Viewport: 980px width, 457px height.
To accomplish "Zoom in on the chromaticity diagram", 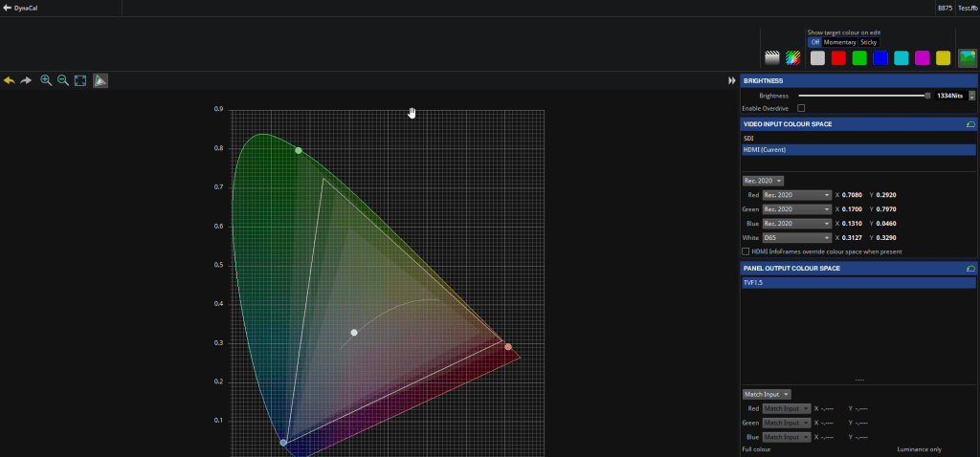I will (46, 80).
